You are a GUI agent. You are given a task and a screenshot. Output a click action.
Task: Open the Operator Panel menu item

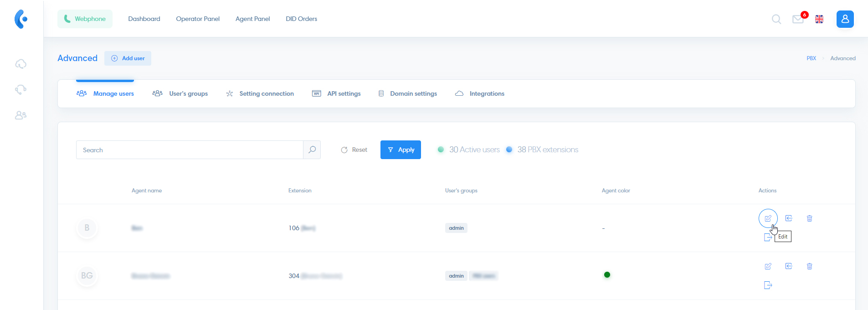[198, 19]
